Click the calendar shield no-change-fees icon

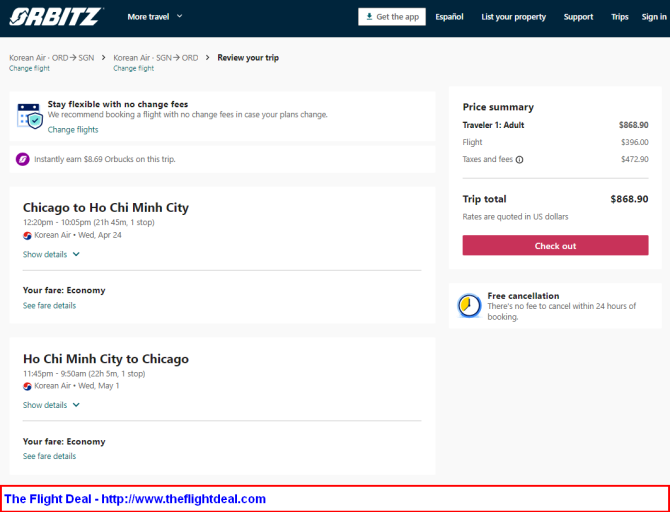pos(30,115)
